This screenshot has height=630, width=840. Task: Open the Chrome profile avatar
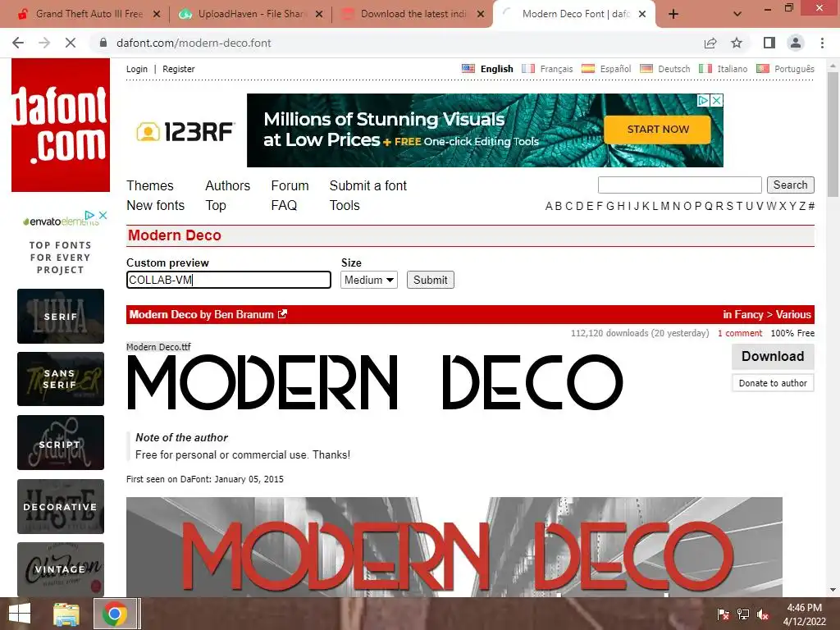tap(796, 43)
